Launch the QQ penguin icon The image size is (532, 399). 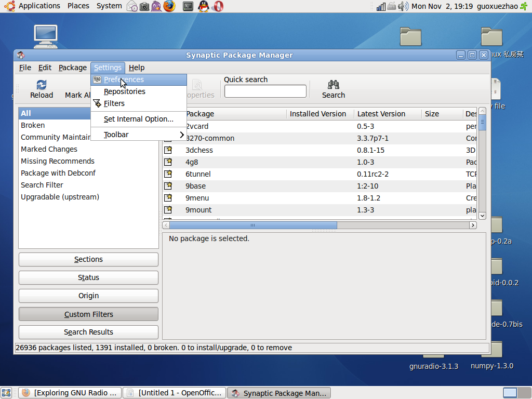(203, 6)
